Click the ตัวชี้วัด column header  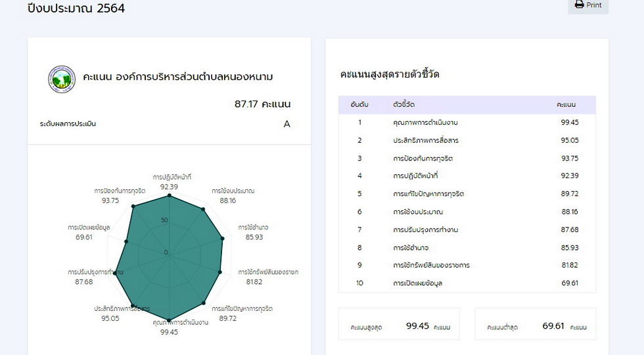point(403,105)
